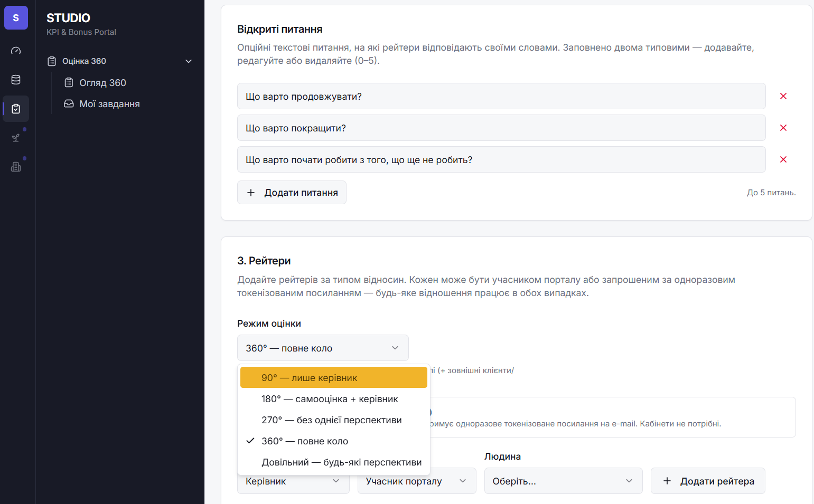Remove question 'Що варто покращити?'
Viewport: 814px width, 504px height.
tap(783, 128)
